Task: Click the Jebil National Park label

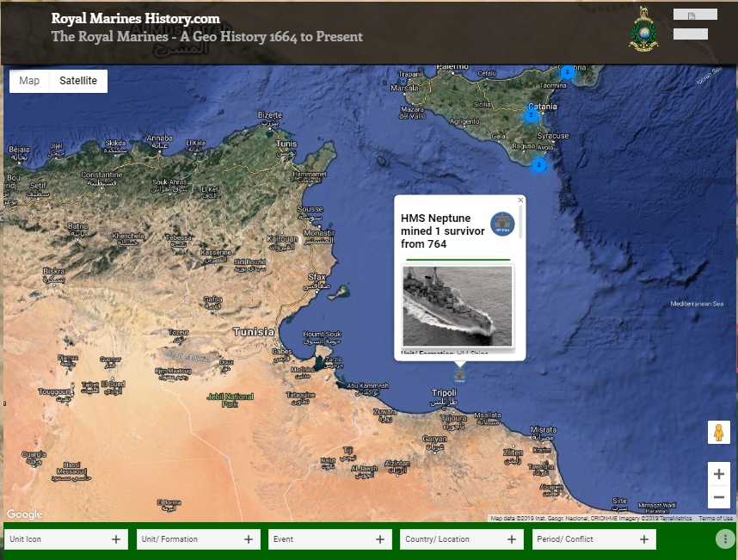Action: pyautogui.click(x=231, y=401)
